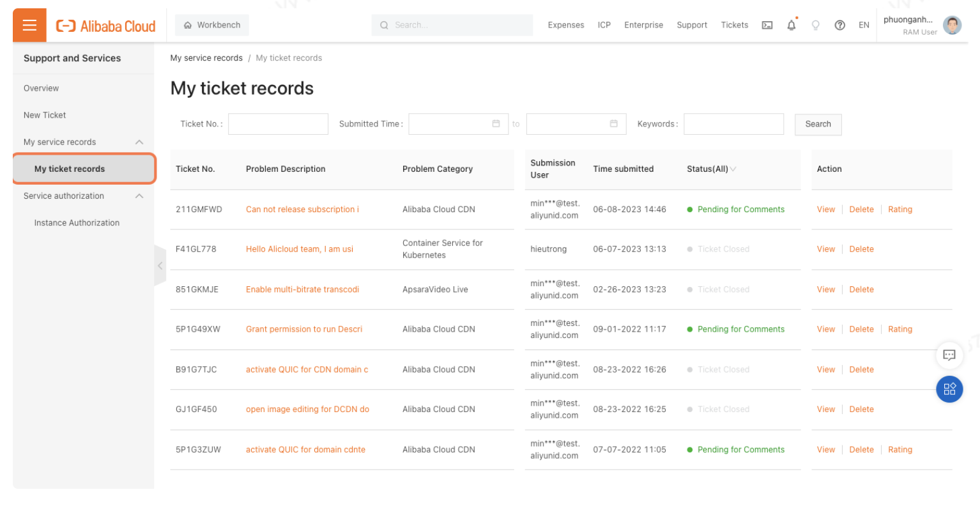Switch to the Tickets menu item
This screenshot has height=515, width=980.
(734, 25)
